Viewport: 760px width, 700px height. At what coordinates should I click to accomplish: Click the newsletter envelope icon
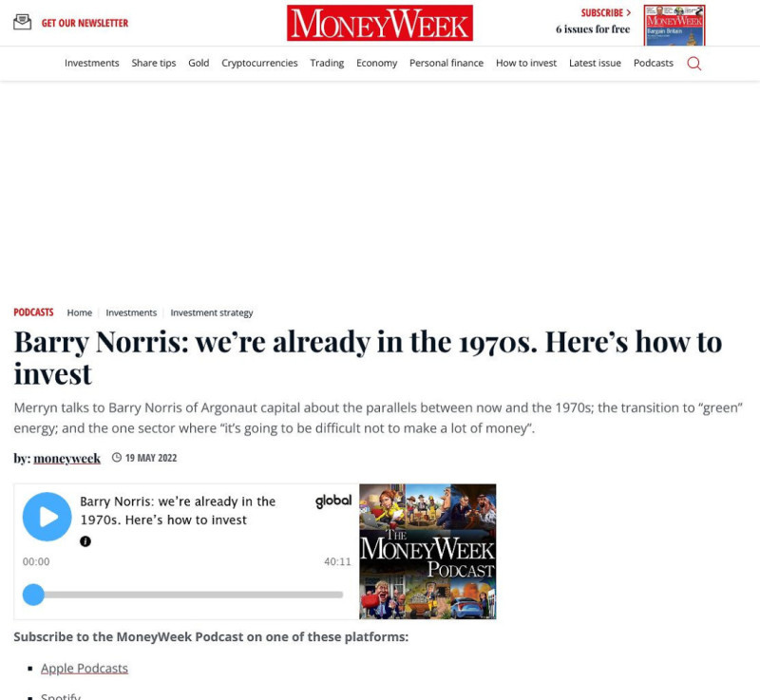22,22
